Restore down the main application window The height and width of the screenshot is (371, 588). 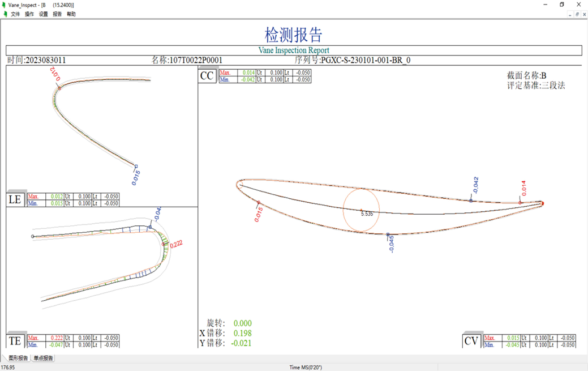(x=562, y=5)
